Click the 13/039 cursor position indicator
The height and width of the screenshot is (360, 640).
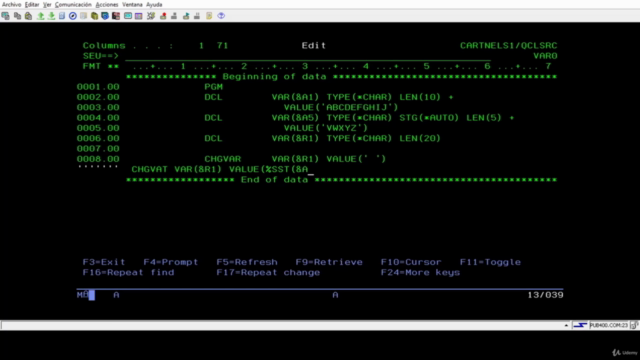point(545,295)
